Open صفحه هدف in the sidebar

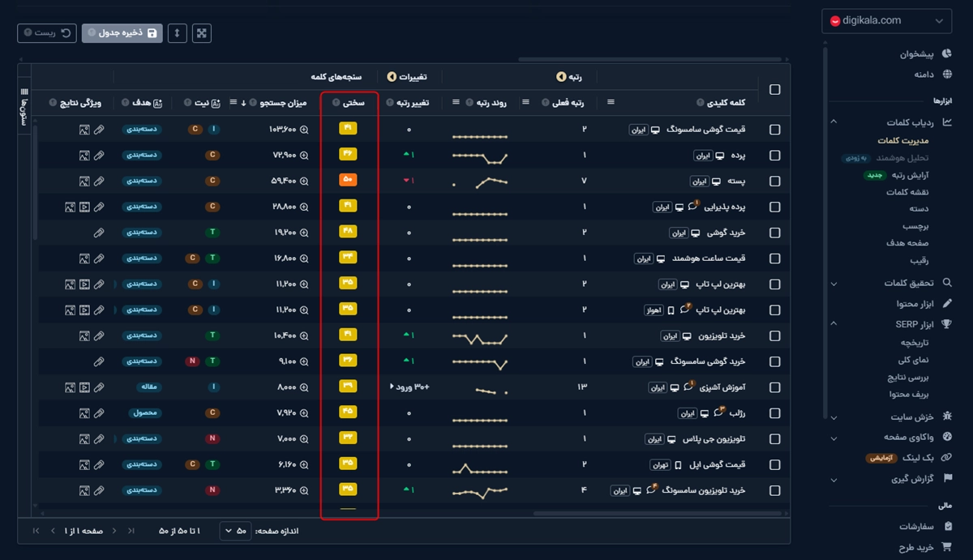coord(909,243)
